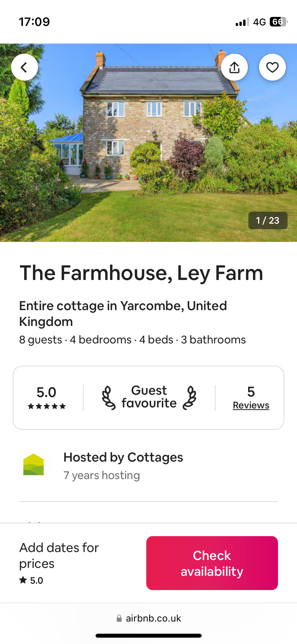The image size is (297, 644).
Task: Tap the battery indicator in status bar
Action: [x=278, y=22]
